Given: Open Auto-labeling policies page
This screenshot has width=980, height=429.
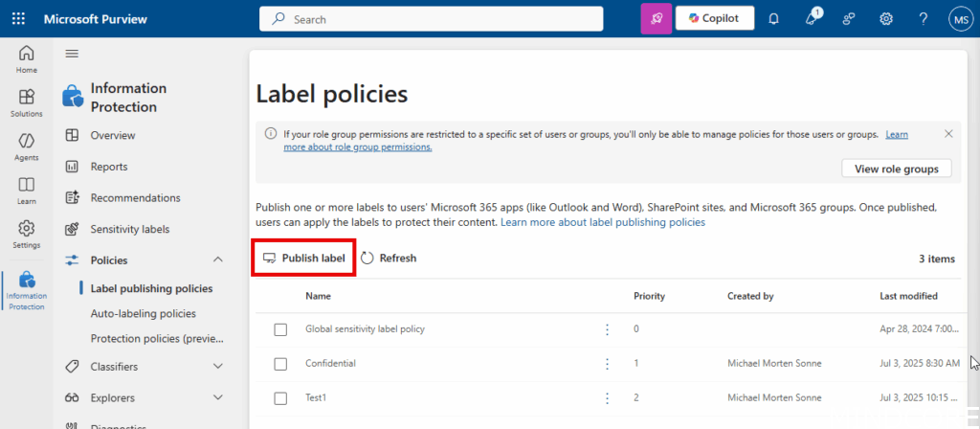Looking at the screenshot, I should 143,313.
